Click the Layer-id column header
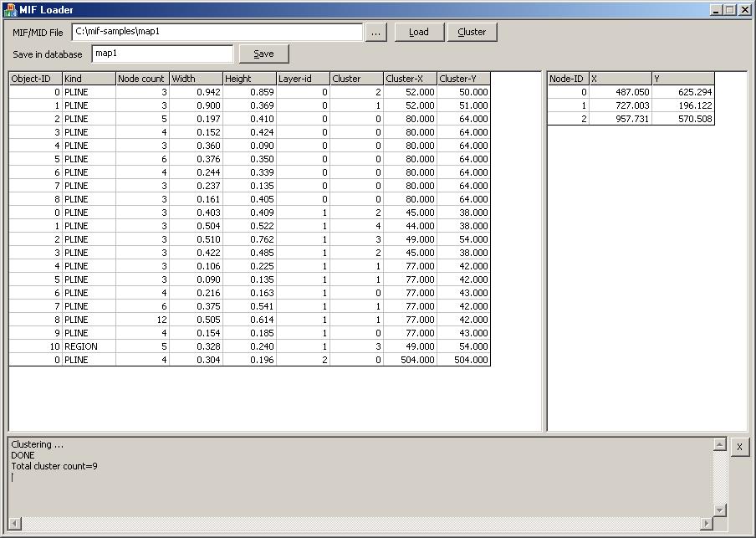756x538 pixels. (x=303, y=79)
